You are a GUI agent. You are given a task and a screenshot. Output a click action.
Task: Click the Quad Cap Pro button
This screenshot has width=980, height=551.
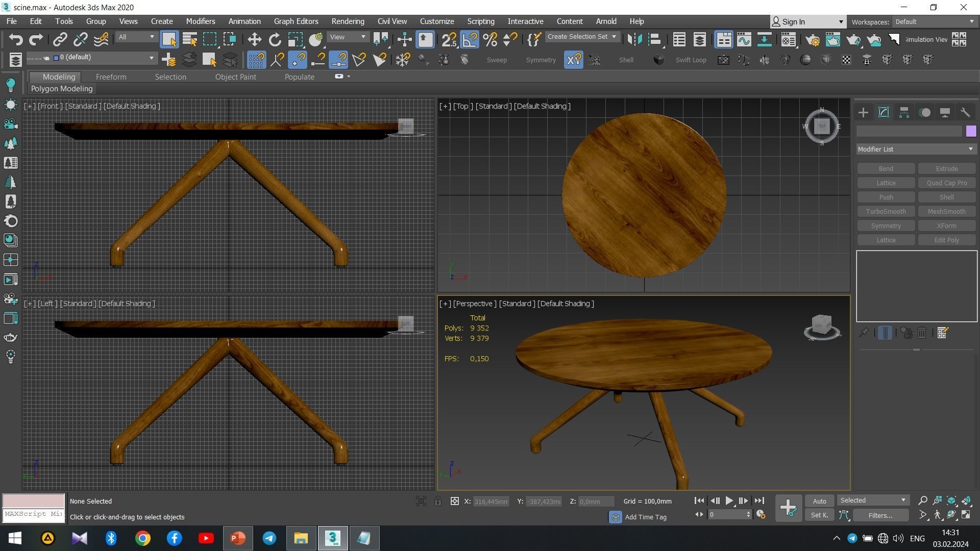click(x=946, y=183)
